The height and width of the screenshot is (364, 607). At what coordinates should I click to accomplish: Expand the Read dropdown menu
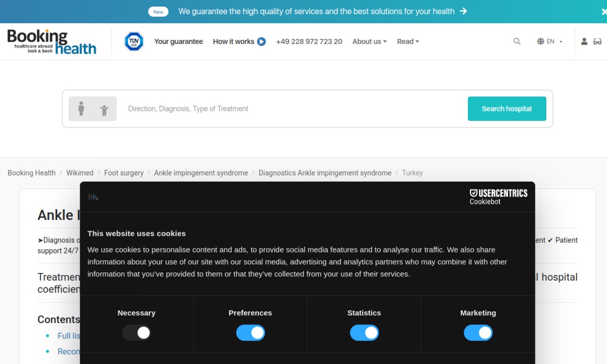pos(408,42)
